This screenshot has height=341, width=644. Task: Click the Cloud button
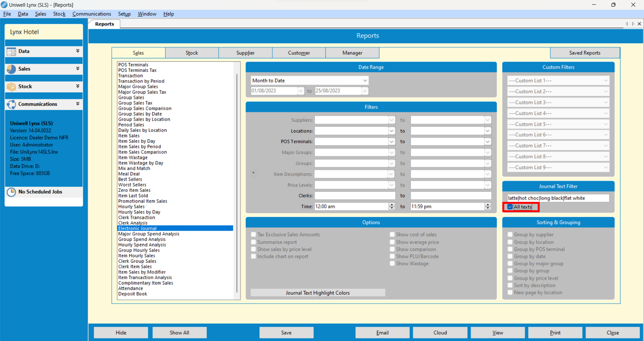pos(440,333)
